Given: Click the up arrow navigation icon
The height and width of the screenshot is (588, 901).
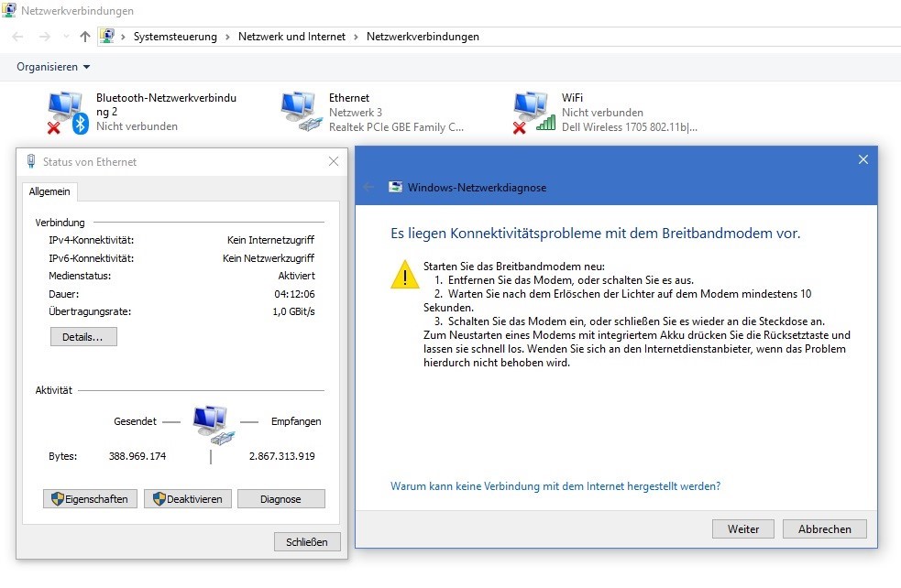Looking at the screenshot, I should 85,37.
